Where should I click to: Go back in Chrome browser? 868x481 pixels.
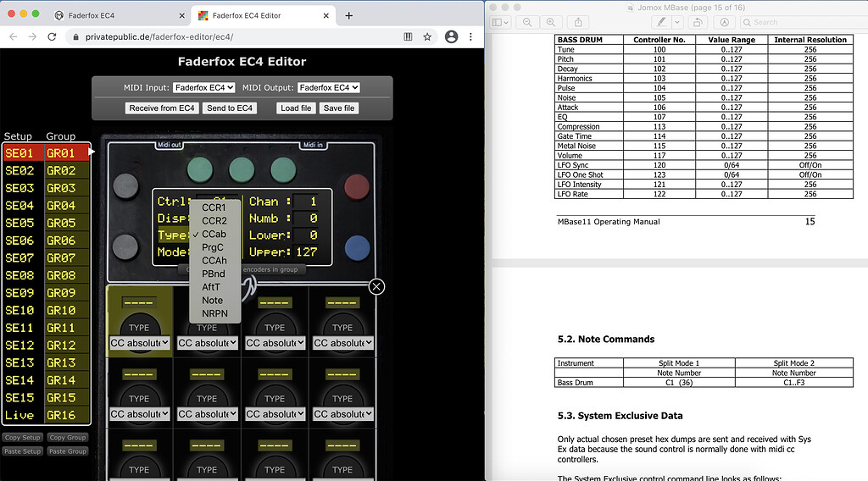(x=14, y=37)
